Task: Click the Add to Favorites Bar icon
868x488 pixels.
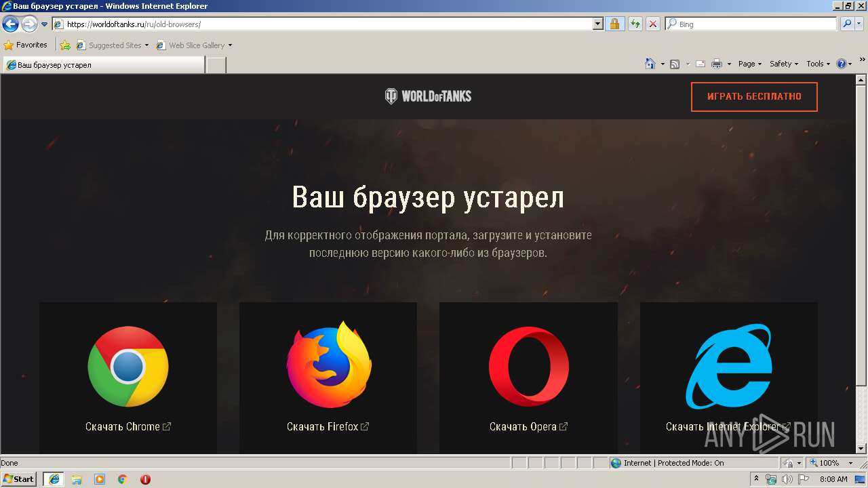Action: point(65,45)
